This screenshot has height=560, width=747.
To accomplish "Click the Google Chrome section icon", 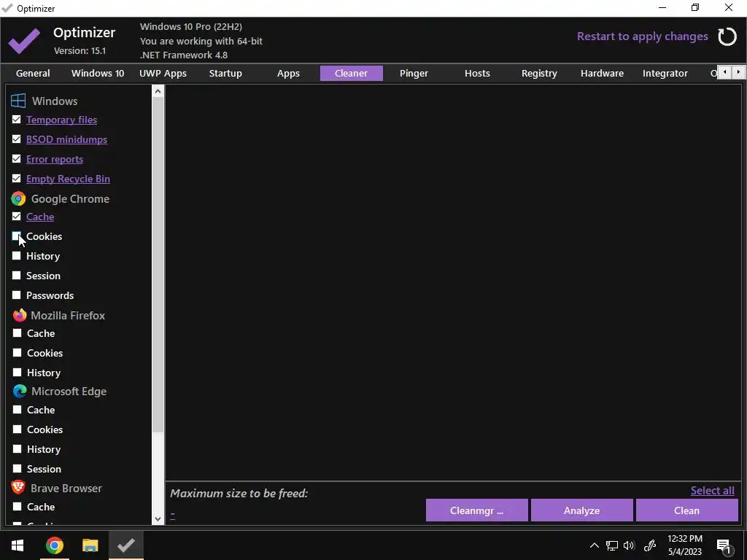I will pyautogui.click(x=18, y=198).
